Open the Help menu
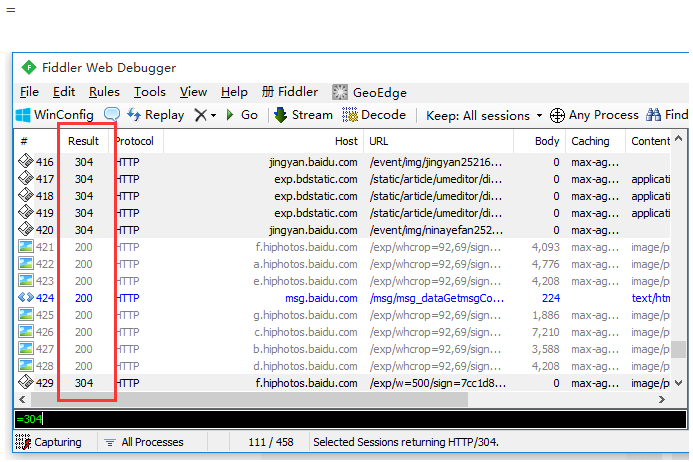The image size is (693, 462). 234,92
